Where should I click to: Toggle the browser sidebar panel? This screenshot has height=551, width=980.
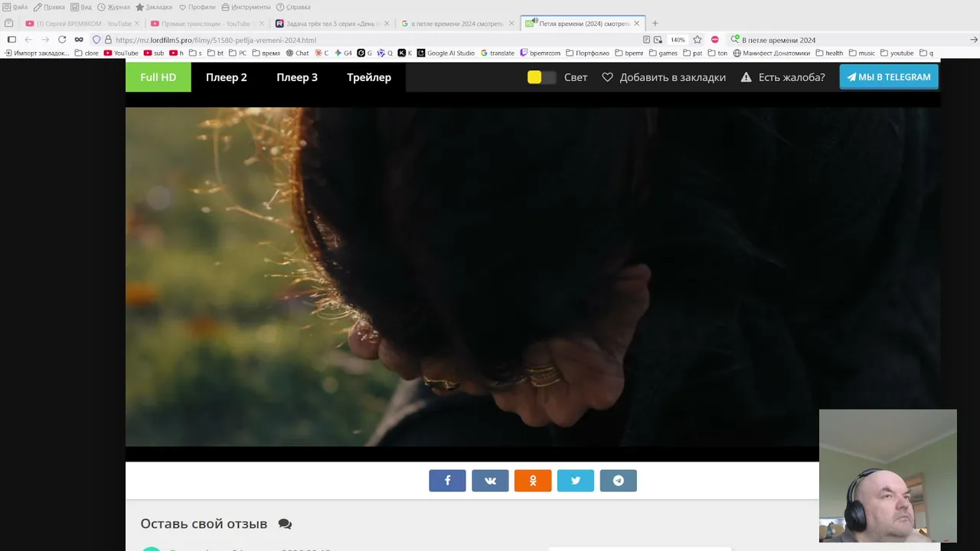pos(11,40)
